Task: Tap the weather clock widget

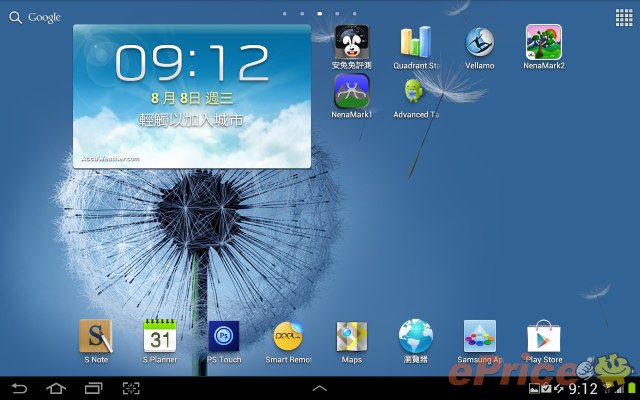Action: click(x=192, y=96)
